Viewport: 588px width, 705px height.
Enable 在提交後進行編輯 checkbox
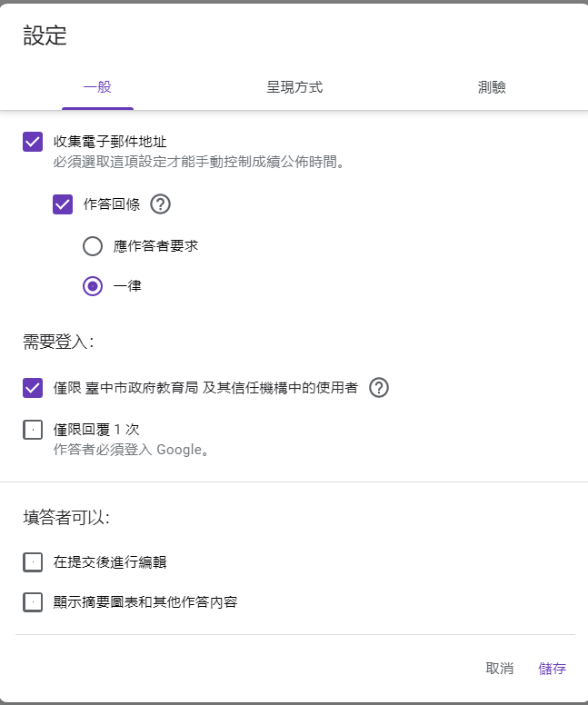click(33, 562)
